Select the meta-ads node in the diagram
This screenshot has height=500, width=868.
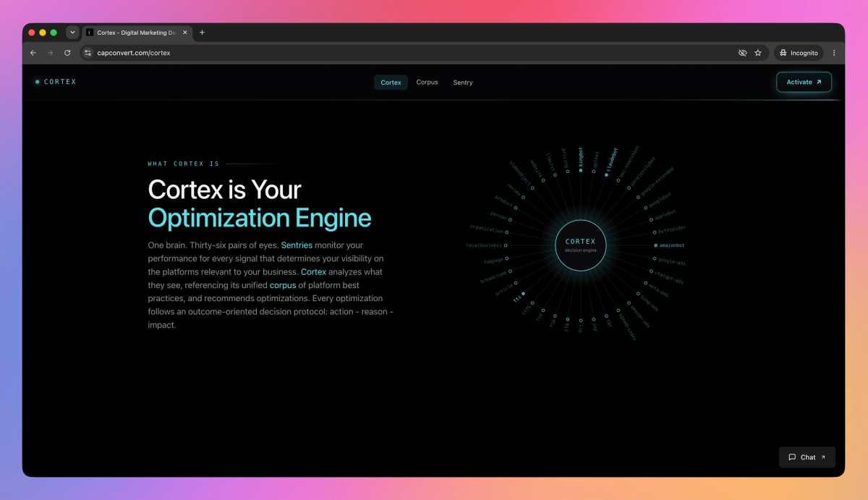pos(656,289)
